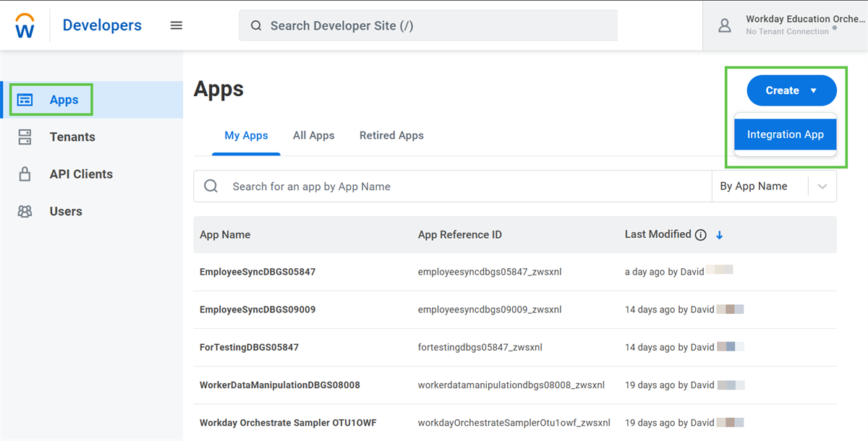Click the Last Modified column header
The width and height of the screenshot is (868, 441).
[658, 234]
